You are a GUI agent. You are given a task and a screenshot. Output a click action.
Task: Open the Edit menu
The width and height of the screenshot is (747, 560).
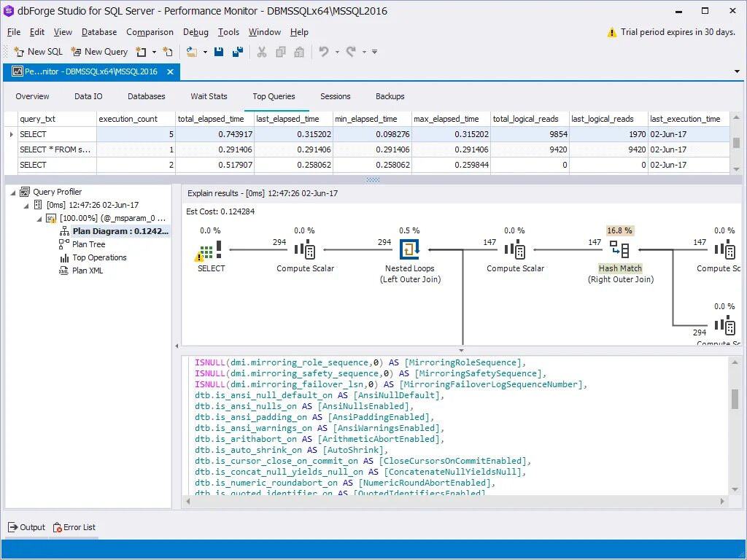[x=36, y=32]
